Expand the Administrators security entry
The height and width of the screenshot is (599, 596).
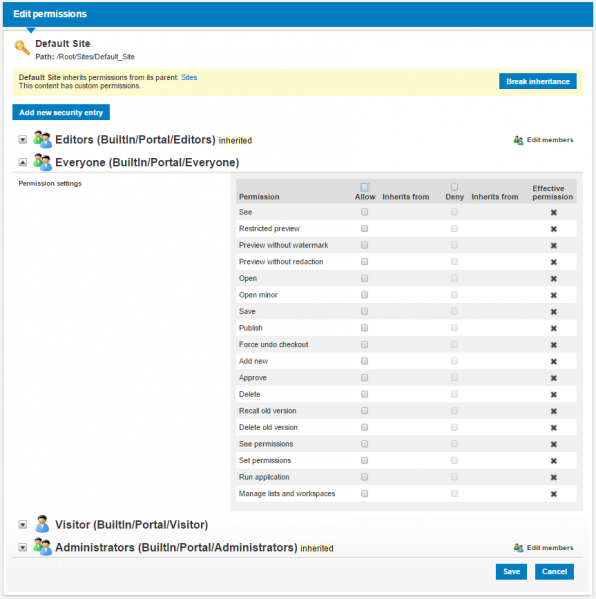(23, 547)
